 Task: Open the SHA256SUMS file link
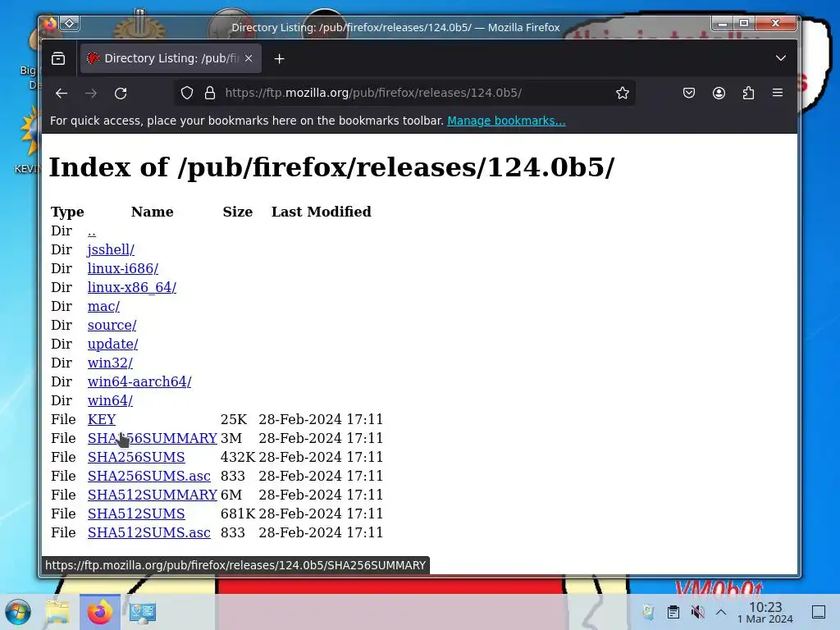click(136, 457)
